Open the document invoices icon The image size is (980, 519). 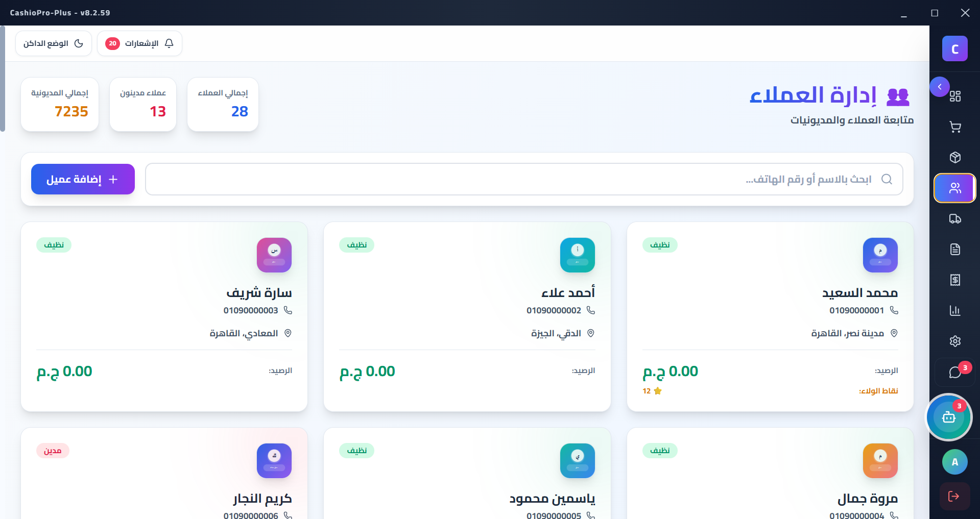(955, 249)
